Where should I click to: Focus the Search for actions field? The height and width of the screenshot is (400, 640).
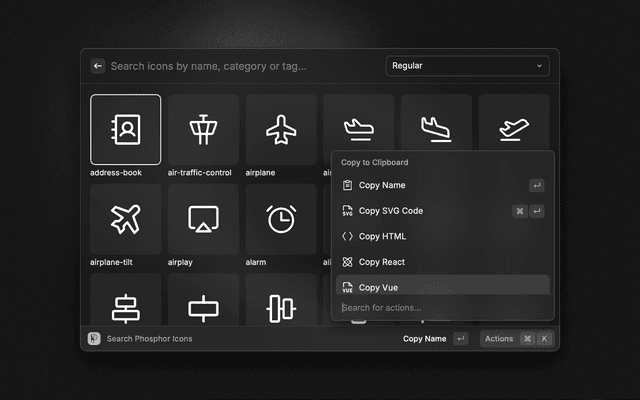click(x=442, y=308)
